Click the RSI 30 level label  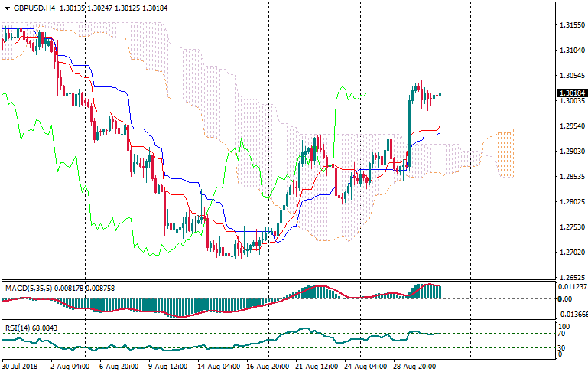coord(562,349)
